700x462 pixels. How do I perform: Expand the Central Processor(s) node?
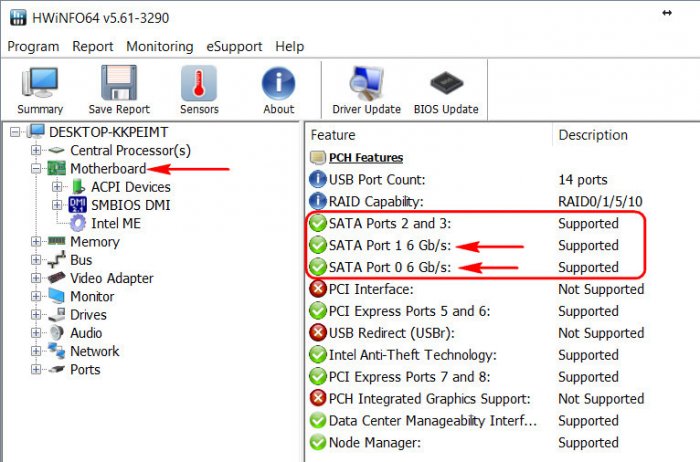coord(36,150)
